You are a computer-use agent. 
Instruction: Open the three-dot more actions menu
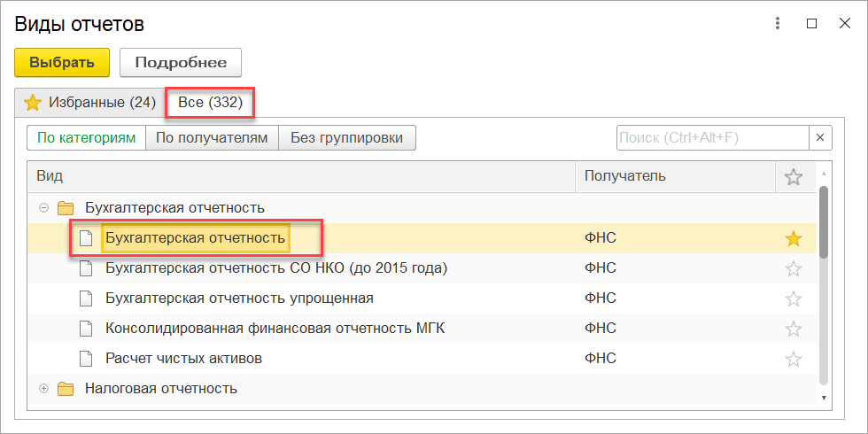point(778,24)
